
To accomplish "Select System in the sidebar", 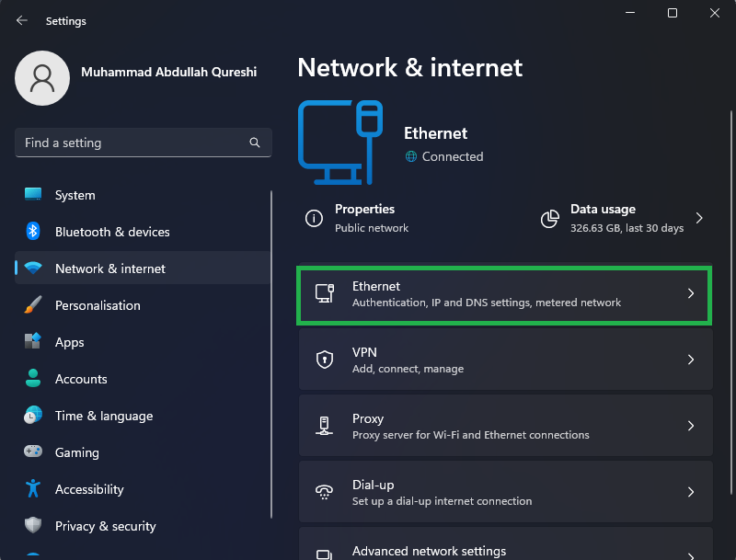I will pyautogui.click(x=75, y=195).
